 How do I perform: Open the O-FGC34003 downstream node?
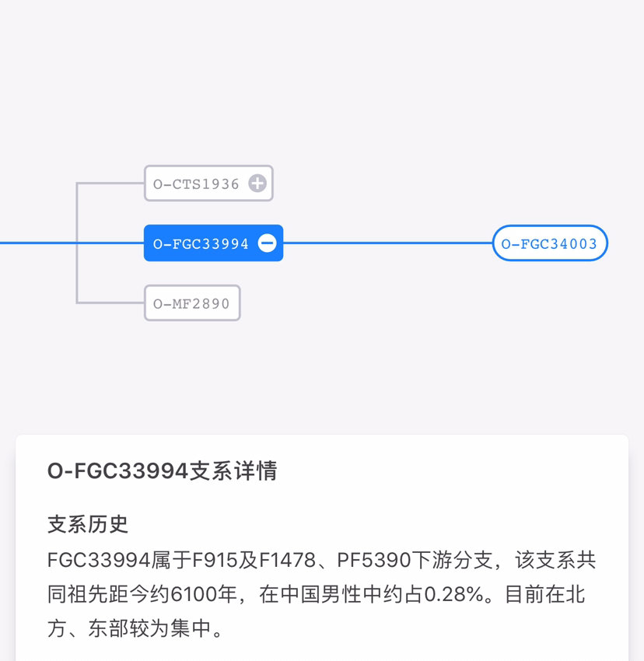[550, 243]
